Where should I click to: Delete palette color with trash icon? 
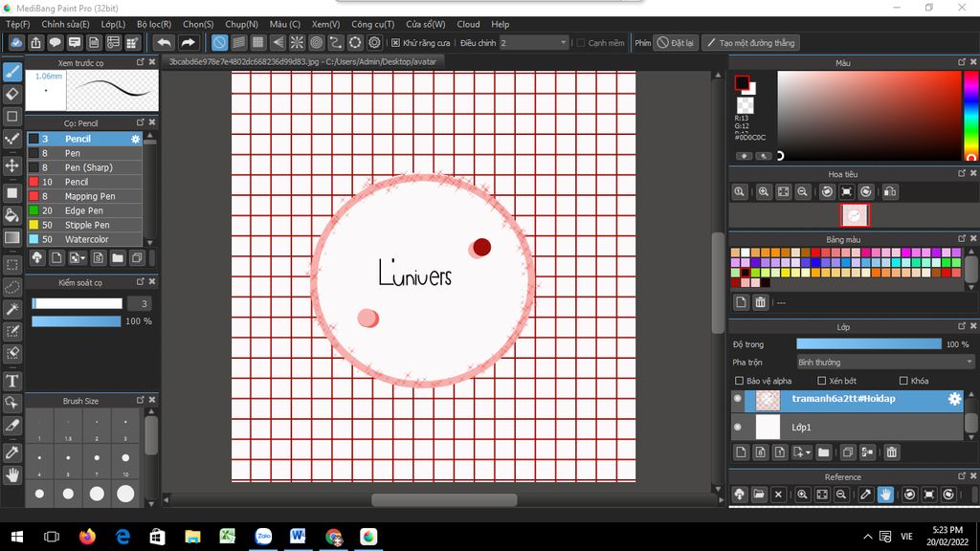[x=760, y=302]
